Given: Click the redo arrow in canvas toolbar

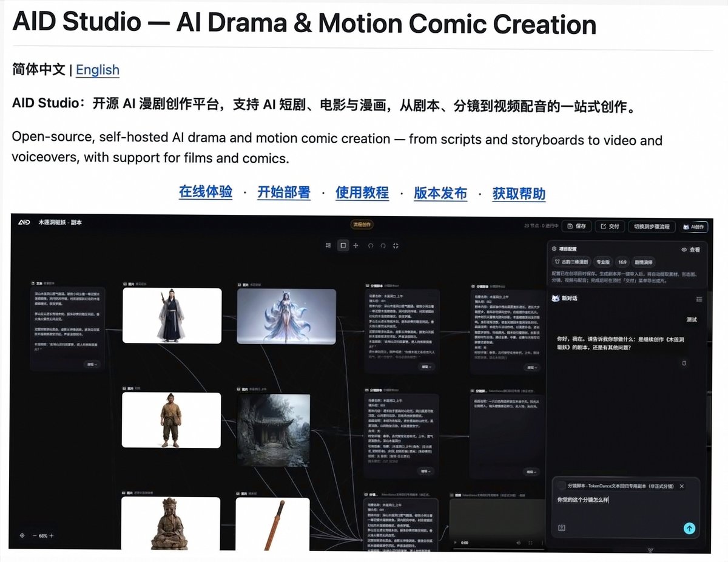Looking at the screenshot, I should [x=383, y=245].
